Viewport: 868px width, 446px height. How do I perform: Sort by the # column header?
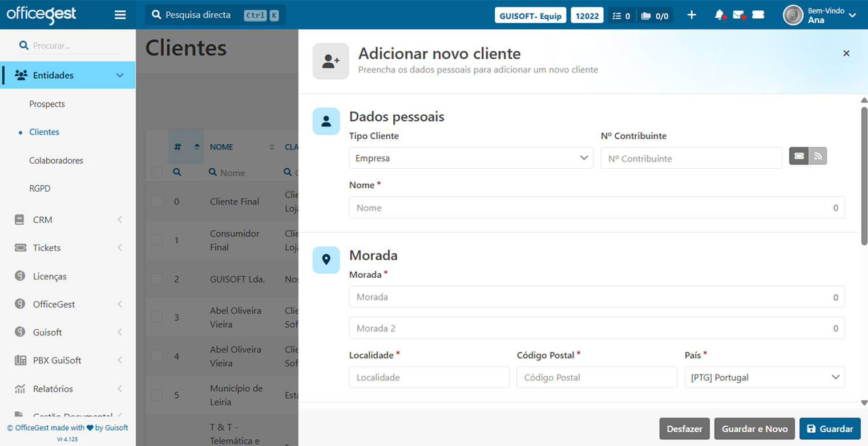186,147
